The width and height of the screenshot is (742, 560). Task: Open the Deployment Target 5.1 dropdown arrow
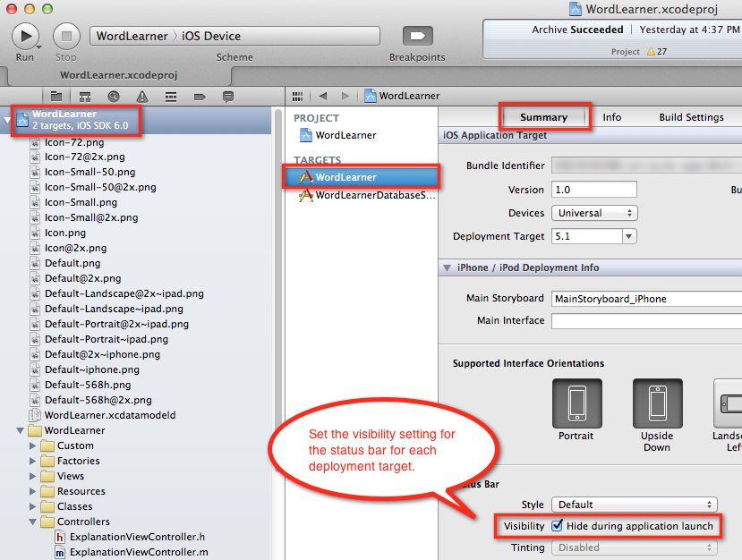629,236
